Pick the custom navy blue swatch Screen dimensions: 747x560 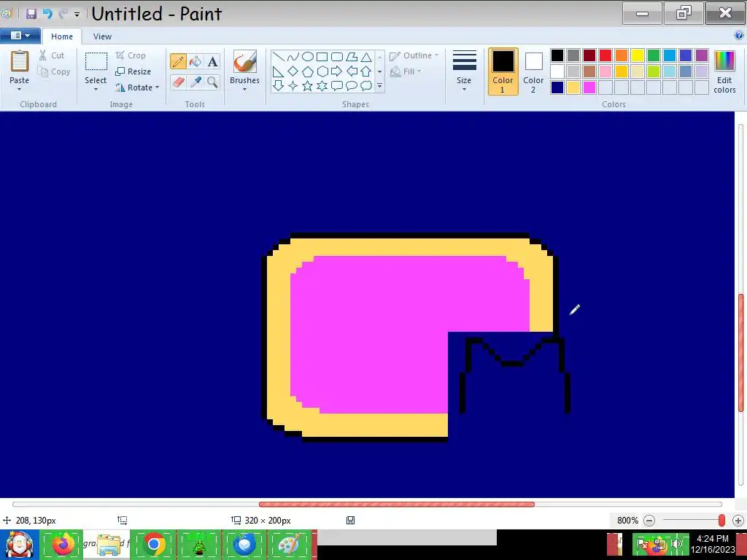click(x=557, y=87)
